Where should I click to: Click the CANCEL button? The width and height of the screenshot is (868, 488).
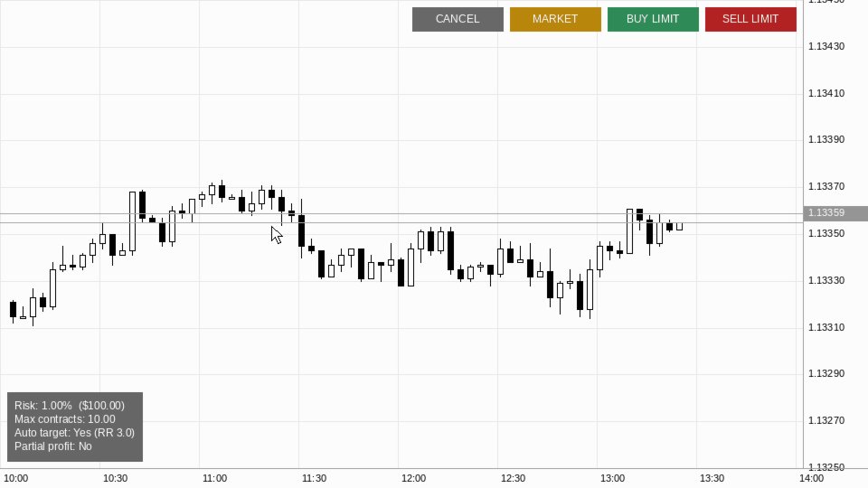point(458,19)
